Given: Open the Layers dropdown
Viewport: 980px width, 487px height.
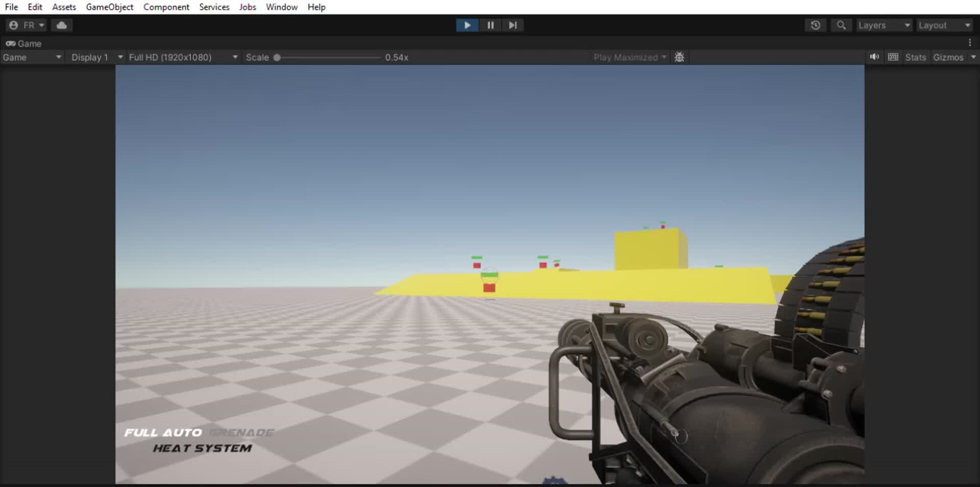Looking at the screenshot, I should (x=884, y=25).
